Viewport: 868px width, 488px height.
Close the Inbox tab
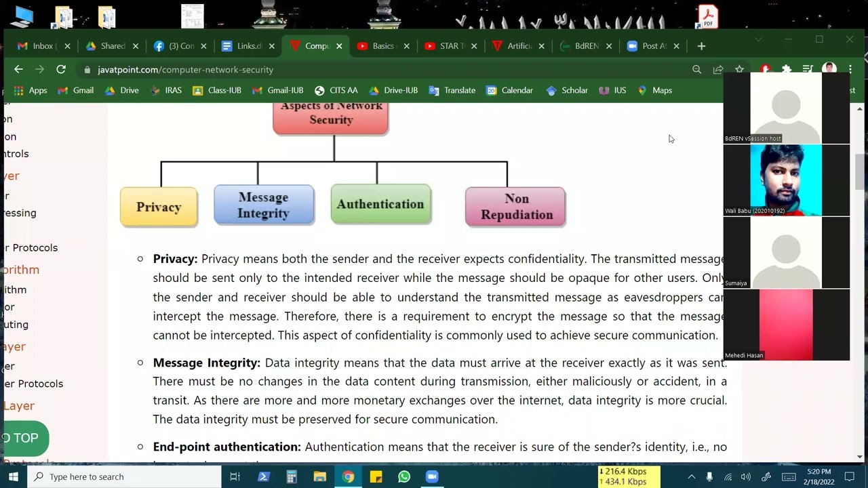tap(67, 46)
